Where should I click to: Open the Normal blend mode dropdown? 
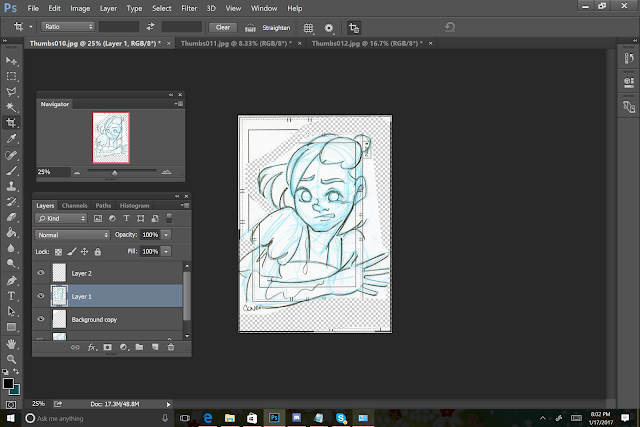(x=72, y=235)
